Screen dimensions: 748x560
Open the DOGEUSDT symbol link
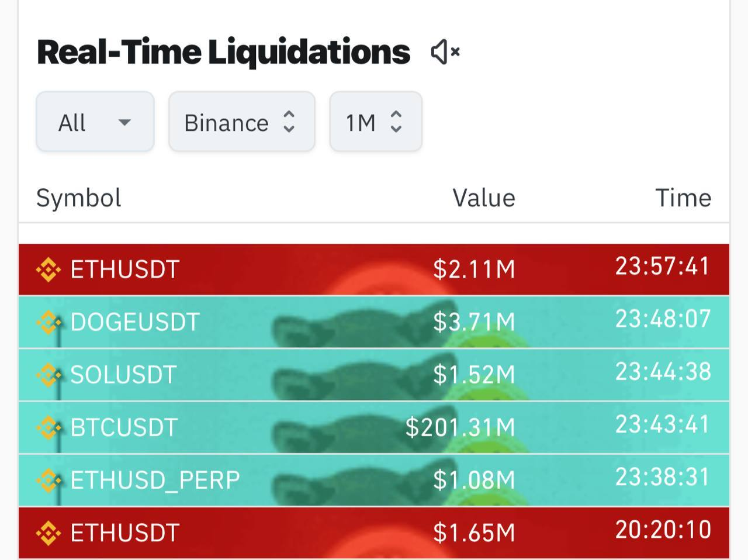tap(135, 322)
